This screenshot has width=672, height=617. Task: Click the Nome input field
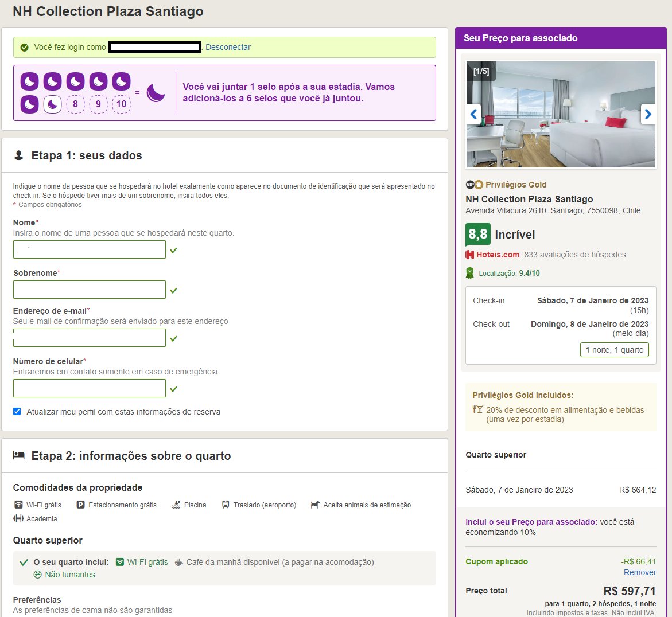90,249
